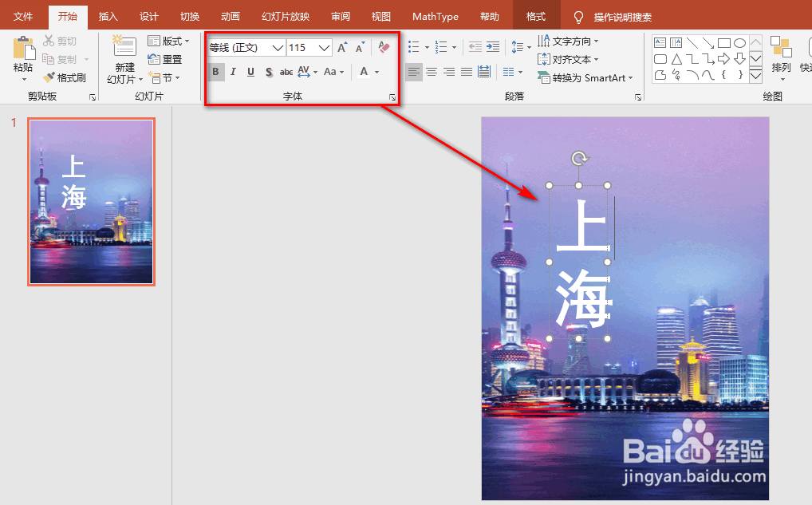
Task: Toggle bold formatting
Action: [x=215, y=72]
